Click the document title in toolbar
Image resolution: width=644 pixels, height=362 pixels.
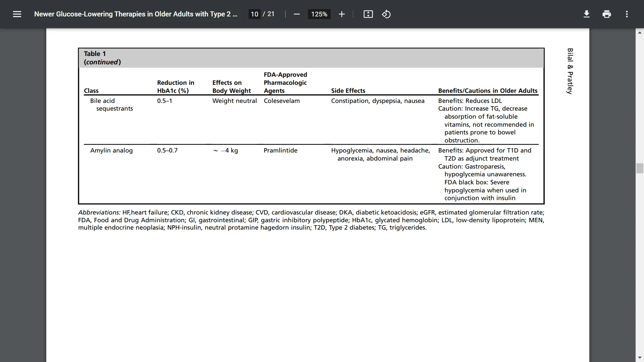[136, 14]
